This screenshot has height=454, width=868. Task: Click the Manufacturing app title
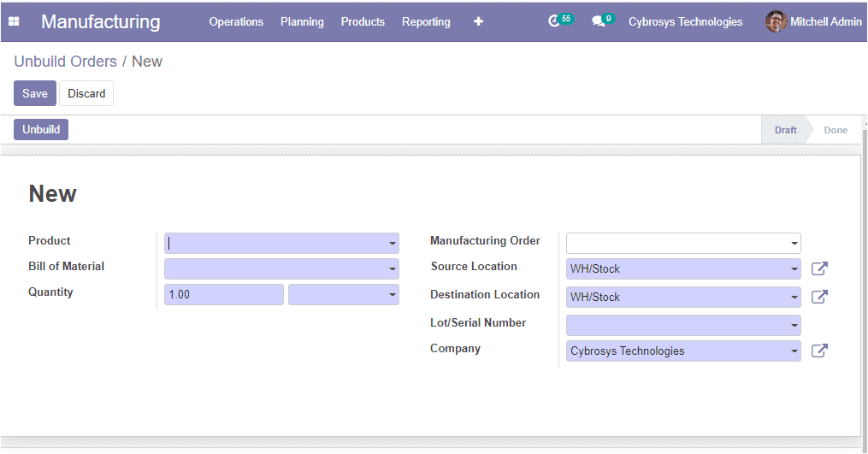pos(101,21)
